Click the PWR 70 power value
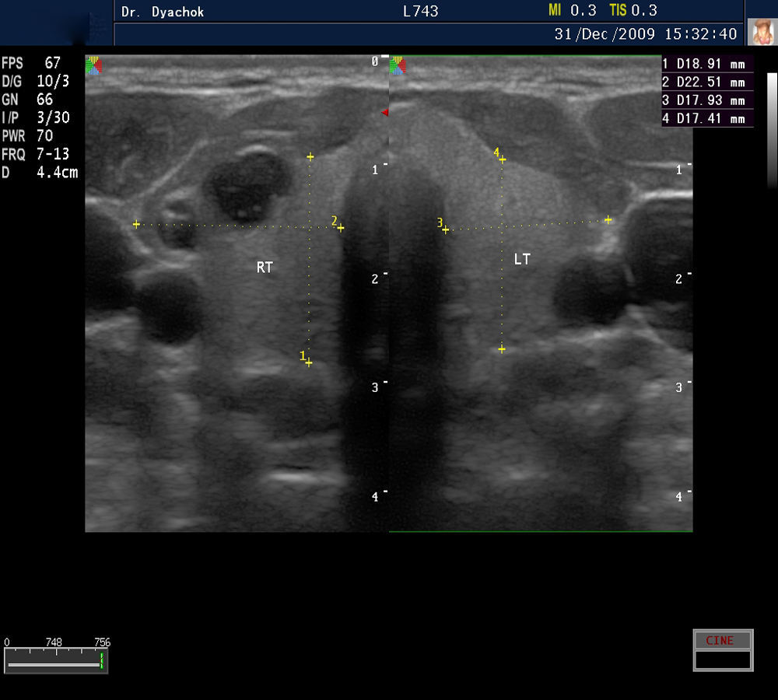This screenshot has height=700, width=778. pos(27,136)
